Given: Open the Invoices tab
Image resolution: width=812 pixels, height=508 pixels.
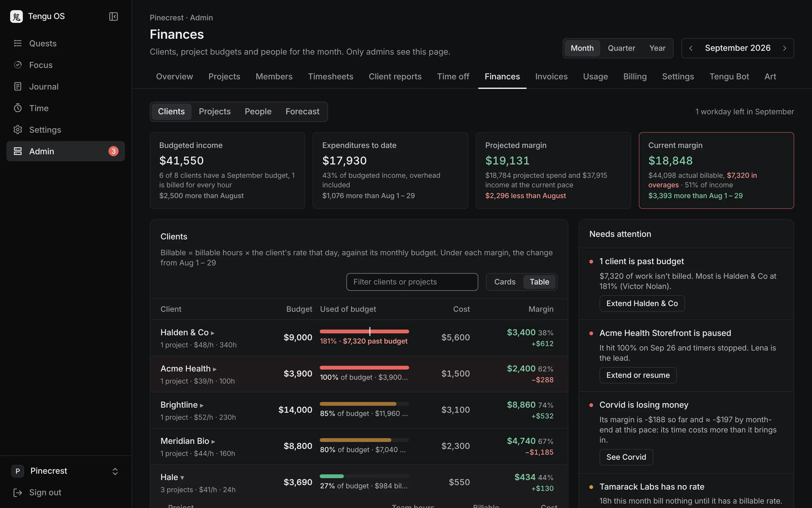Looking at the screenshot, I should pyautogui.click(x=551, y=77).
